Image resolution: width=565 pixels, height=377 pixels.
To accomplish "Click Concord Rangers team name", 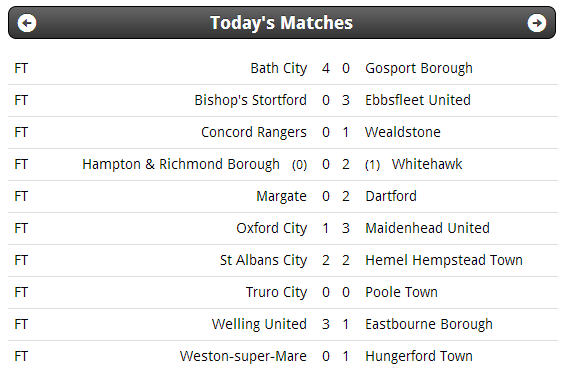I will coord(254,132).
